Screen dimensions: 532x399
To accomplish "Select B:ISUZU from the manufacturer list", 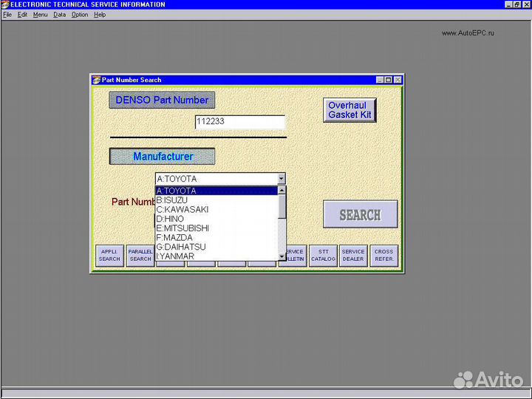I will tap(172, 200).
